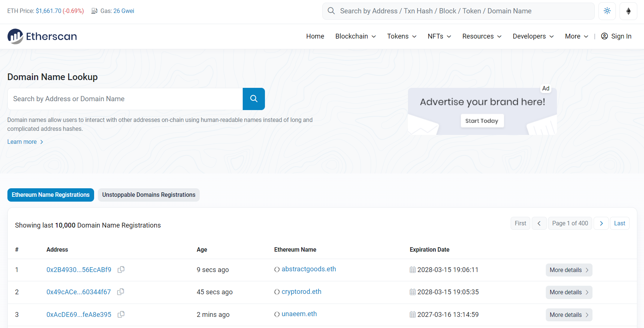
Task: Switch to Unstoppable Domains Registrations tab
Action: click(149, 195)
